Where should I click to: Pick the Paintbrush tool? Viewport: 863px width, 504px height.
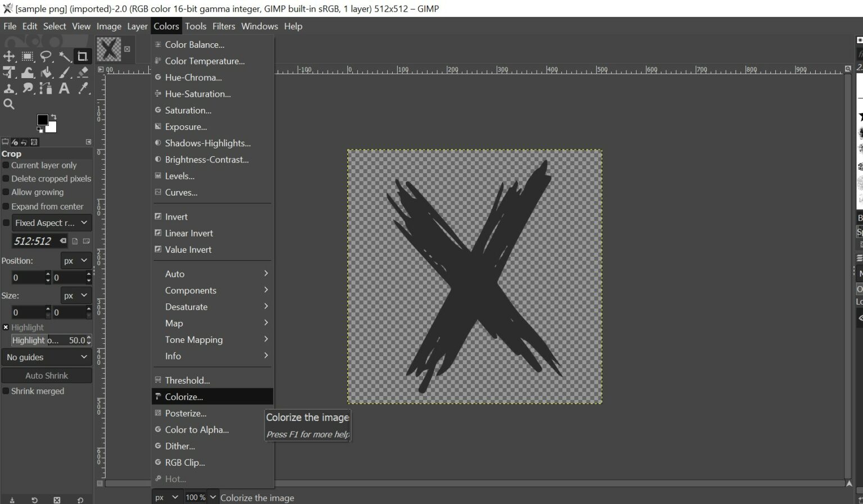click(x=65, y=72)
